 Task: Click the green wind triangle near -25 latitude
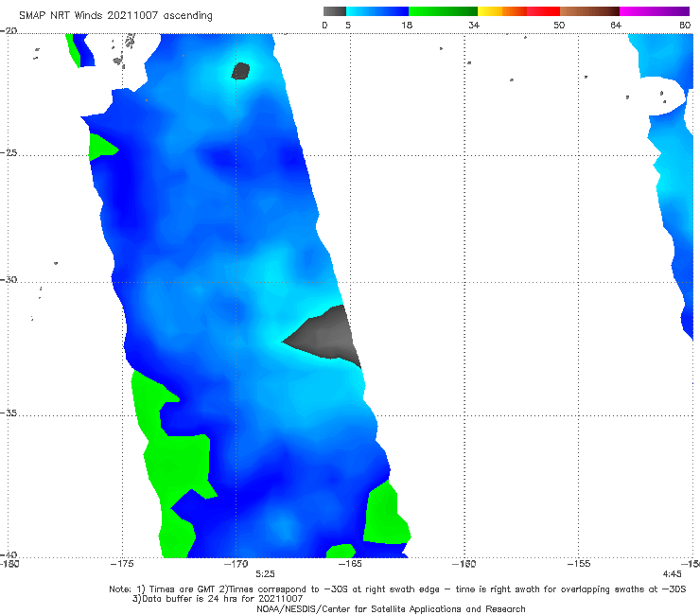pyautogui.click(x=102, y=148)
